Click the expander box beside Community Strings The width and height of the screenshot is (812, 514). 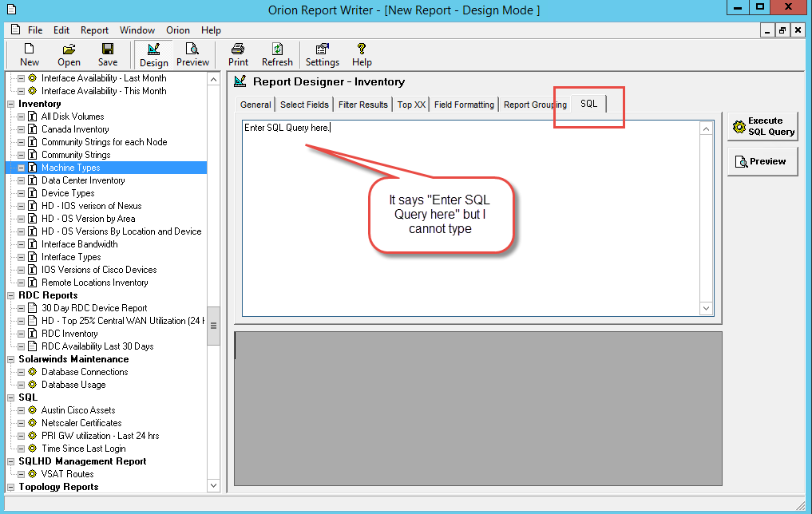22,155
